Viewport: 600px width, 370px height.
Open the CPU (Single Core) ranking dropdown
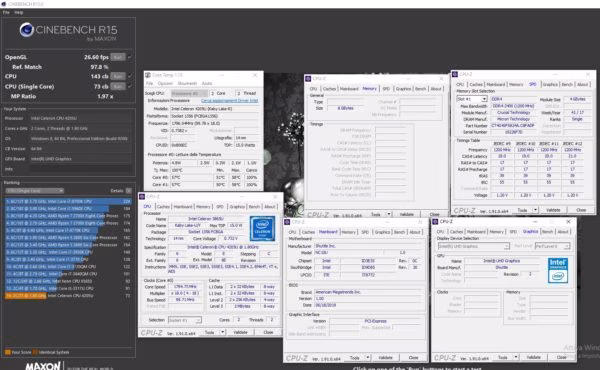tap(34, 191)
